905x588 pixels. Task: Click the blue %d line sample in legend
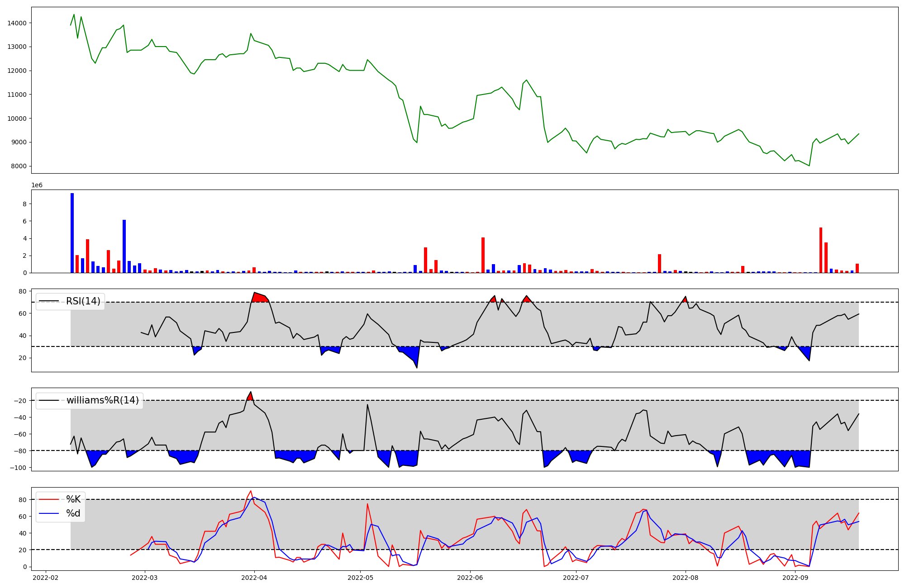pos(49,513)
